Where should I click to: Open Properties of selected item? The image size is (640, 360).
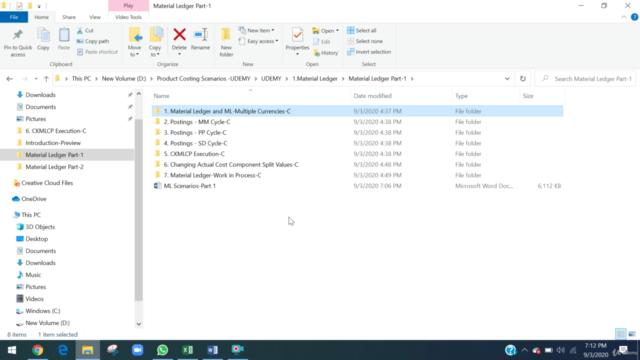point(297,42)
